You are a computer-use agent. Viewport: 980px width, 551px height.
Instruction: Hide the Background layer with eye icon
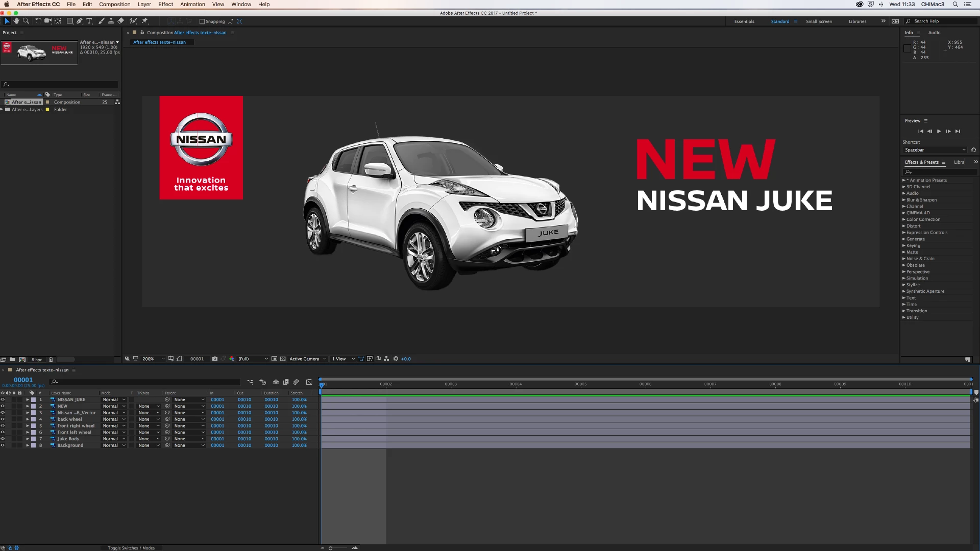[3, 445]
